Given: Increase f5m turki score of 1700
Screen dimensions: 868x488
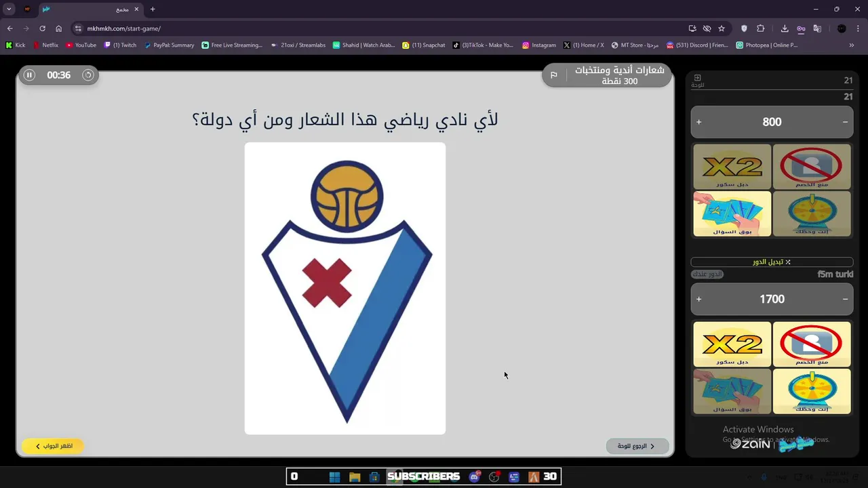Looking at the screenshot, I should [x=699, y=299].
